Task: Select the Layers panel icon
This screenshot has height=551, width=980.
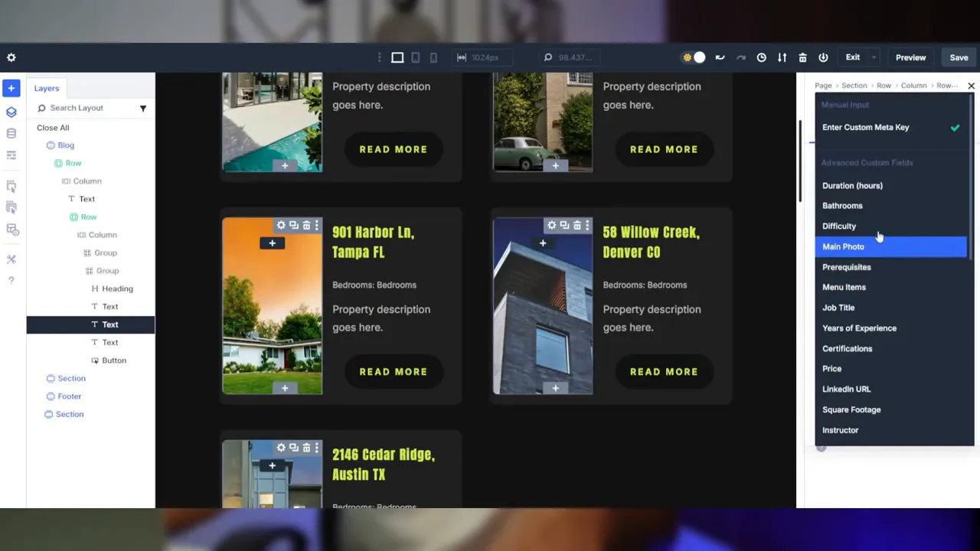Action: [11, 112]
